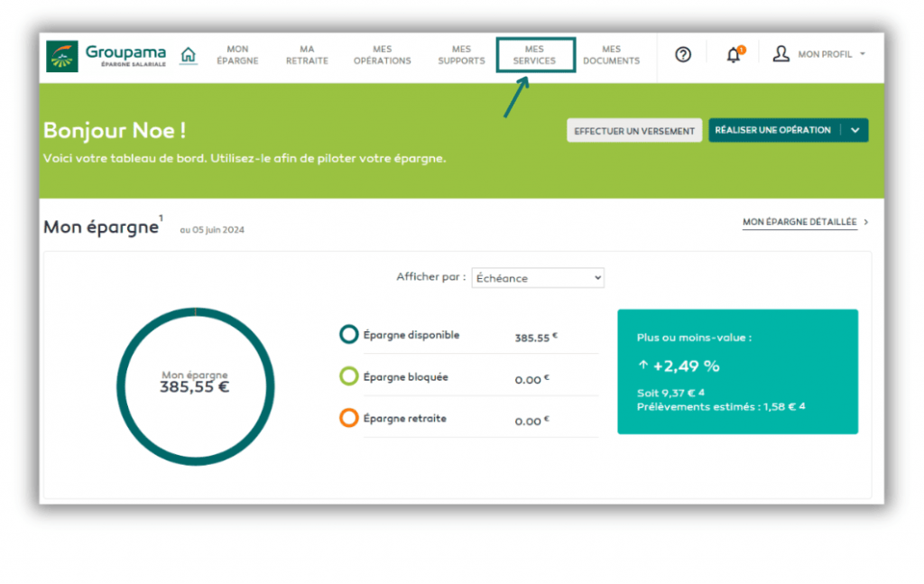Click the user profile avatar icon

tap(781, 54)
